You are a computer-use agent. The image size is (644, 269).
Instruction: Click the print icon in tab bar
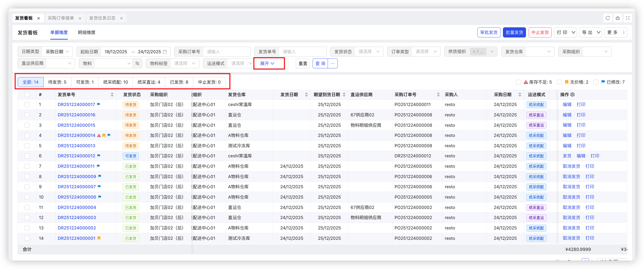click(x=618, y=18)
